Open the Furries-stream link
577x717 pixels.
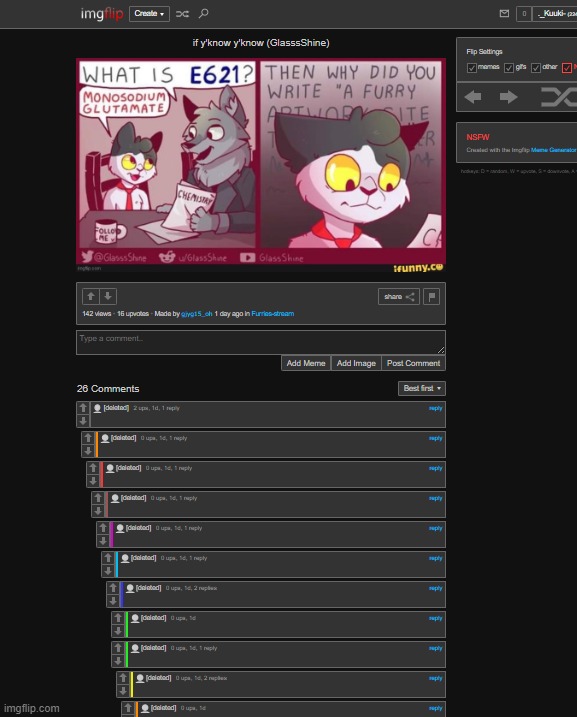tap(272, 314)
